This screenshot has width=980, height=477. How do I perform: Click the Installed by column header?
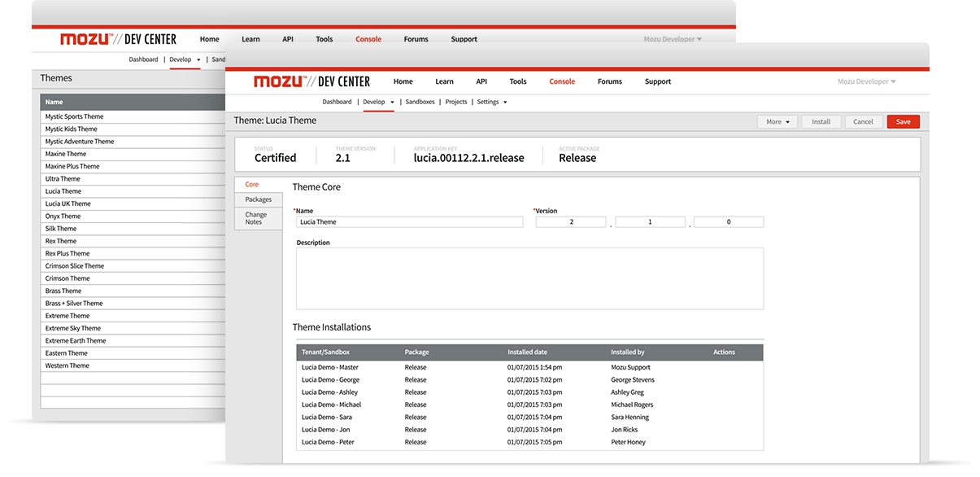click(628, 352)
